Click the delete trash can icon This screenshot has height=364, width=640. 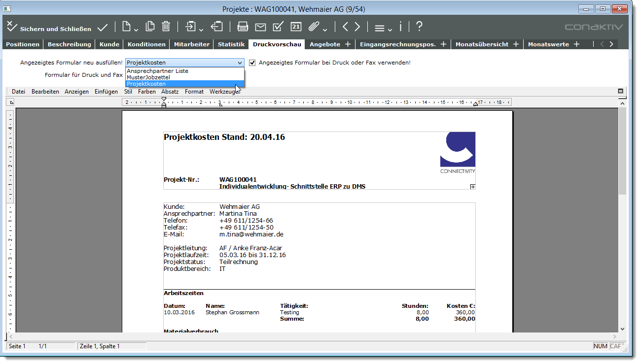(x=166, y=27)
